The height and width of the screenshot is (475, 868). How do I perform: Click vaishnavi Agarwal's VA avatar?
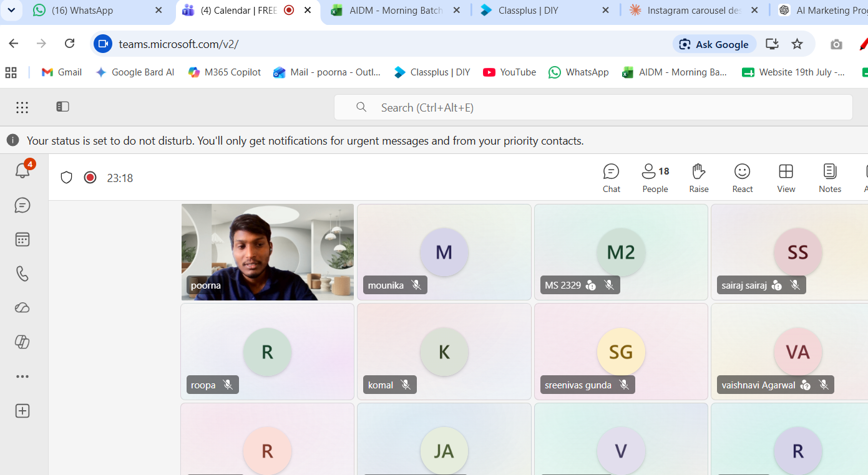tap(797, 352)
